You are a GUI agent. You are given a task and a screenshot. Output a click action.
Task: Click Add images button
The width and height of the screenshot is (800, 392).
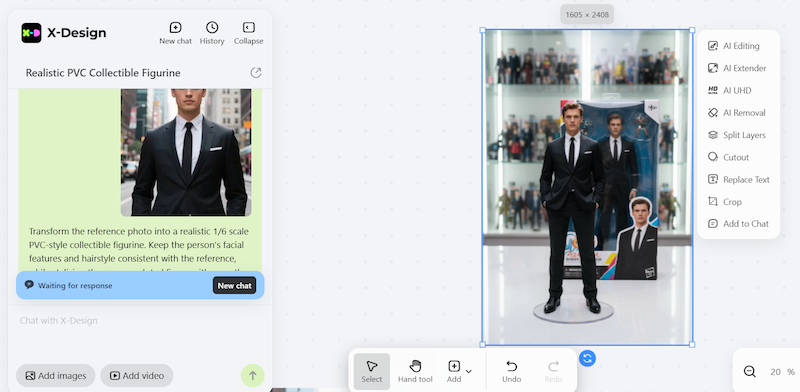(56, 376)
